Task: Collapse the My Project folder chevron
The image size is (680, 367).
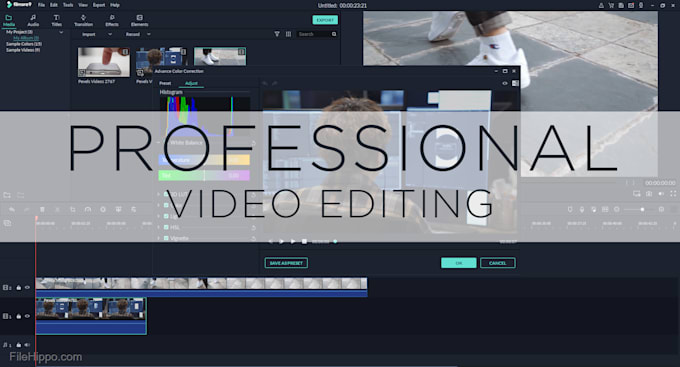Action: pos(61,32)
